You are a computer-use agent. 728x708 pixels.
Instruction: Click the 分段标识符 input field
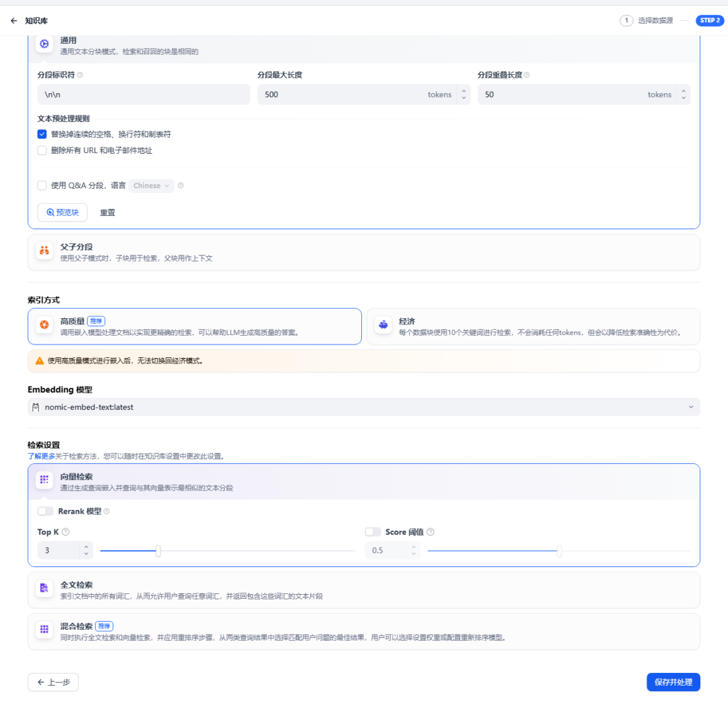[144, 94]
